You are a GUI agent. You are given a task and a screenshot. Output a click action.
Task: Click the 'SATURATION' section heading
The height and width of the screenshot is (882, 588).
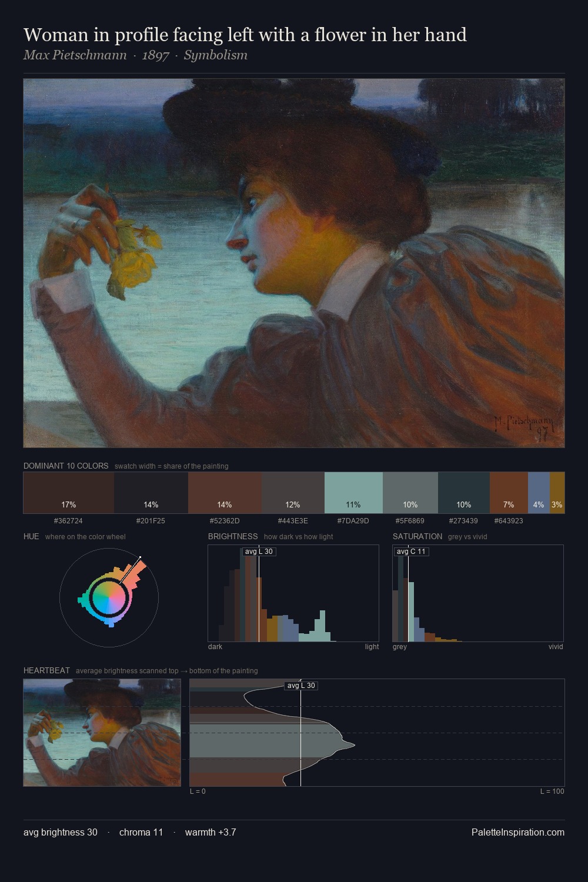pos(417,536)
